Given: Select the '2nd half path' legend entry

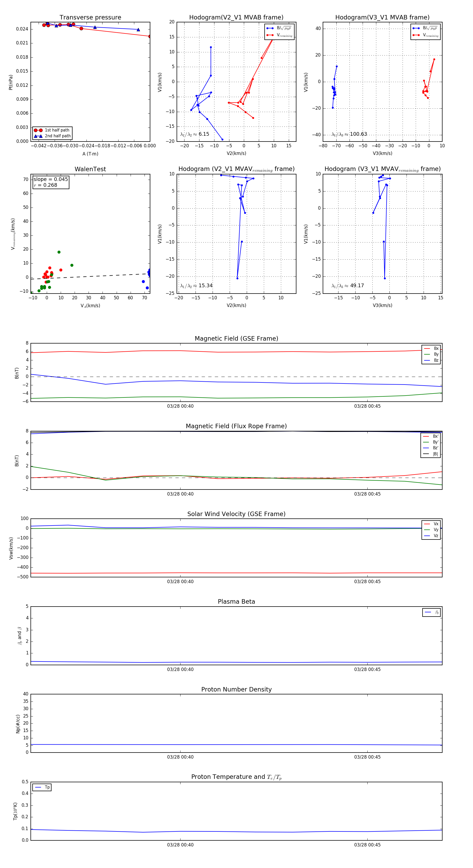Looking at the screenshot, I should (52, 136).
